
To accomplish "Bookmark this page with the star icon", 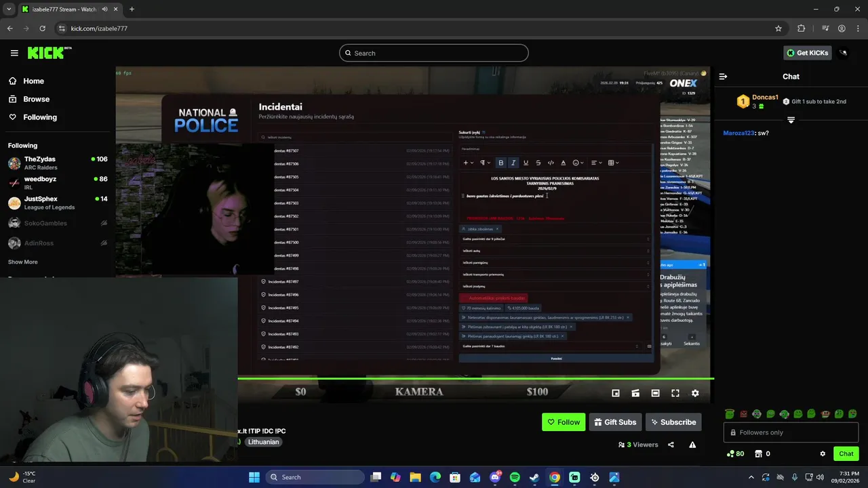I will click(778, 28).
